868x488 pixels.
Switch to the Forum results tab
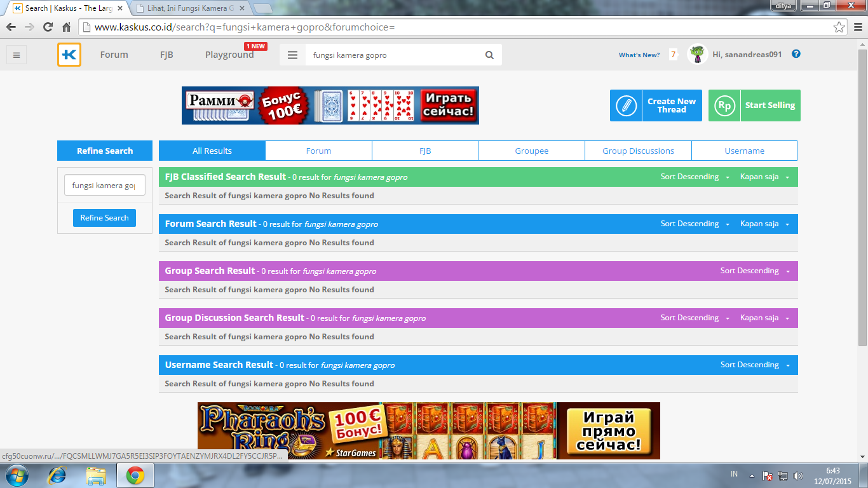318,151
